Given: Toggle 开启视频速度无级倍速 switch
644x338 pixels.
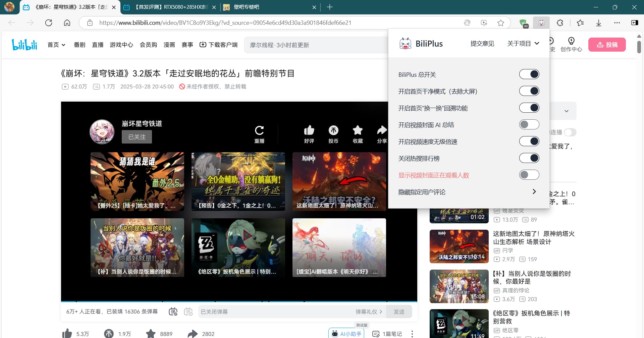Looking at the screenshot, I should click(529, 141).
